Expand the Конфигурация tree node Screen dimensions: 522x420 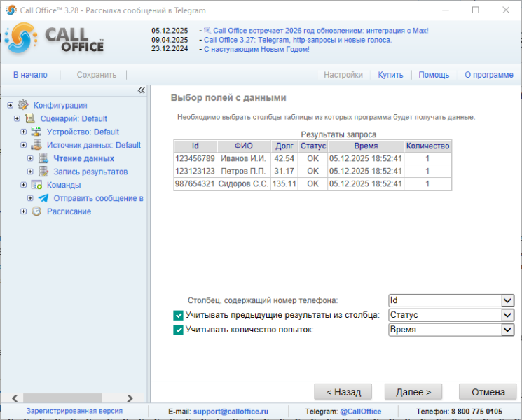[11, 105]
